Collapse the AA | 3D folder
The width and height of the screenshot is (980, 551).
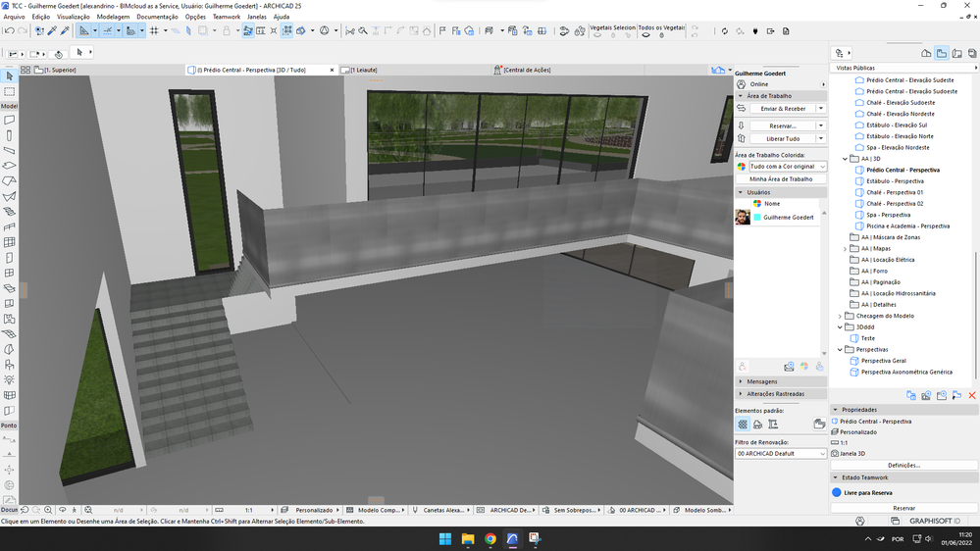[x=846, y=159]
